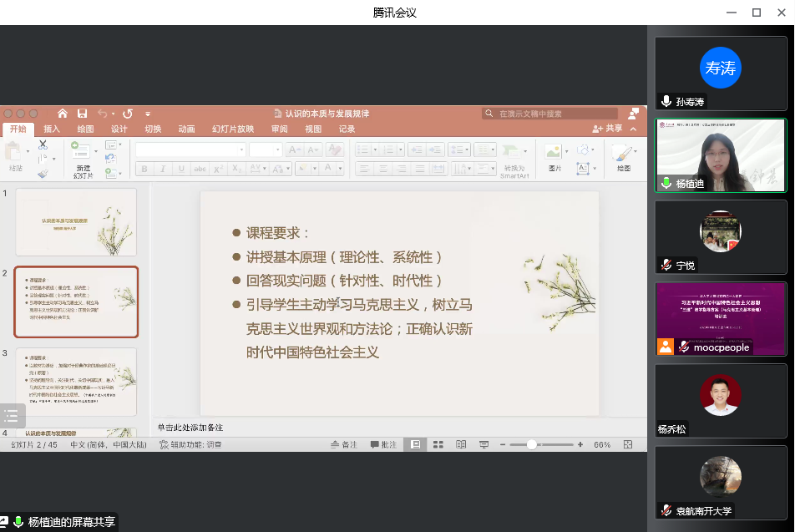The height and width of the screenshot is (532, 795).
Task: Expand the font name dropdown
Action: point(241,150)
